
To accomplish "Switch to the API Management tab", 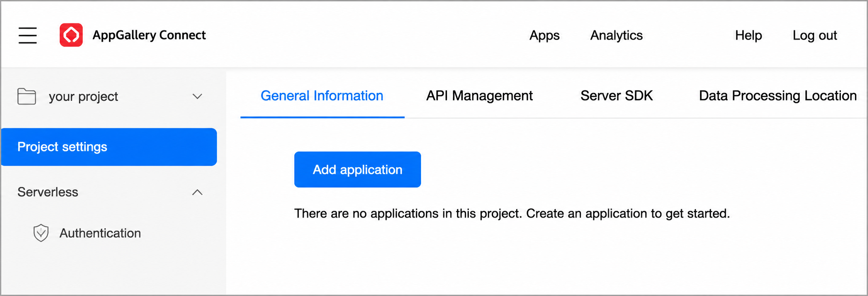I will coord(479,96).
